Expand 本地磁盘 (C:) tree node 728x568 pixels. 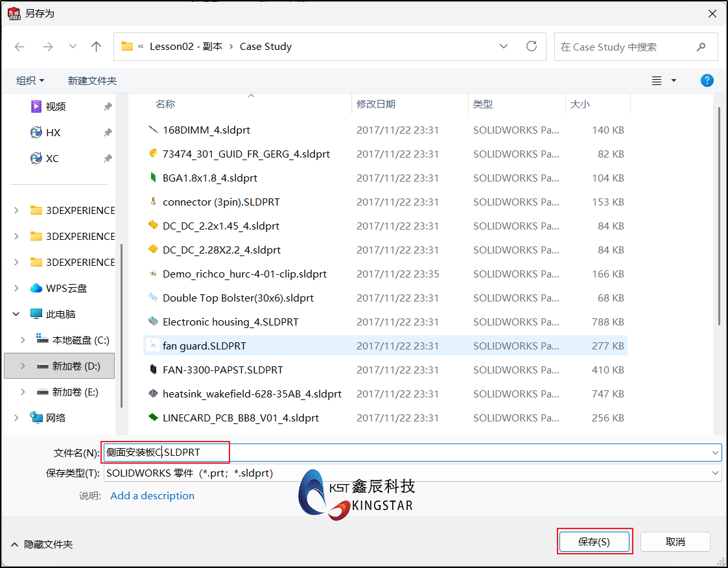[x=22, y=340]
